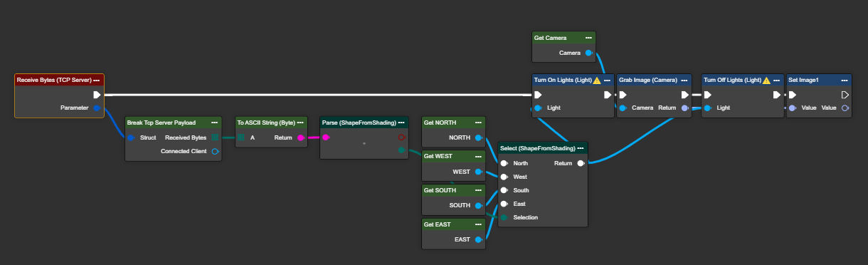The height and width of the screenshot is (265, 868).
Task: Open the options menu on Set Image1 node
Action: [x=845, y=80]
